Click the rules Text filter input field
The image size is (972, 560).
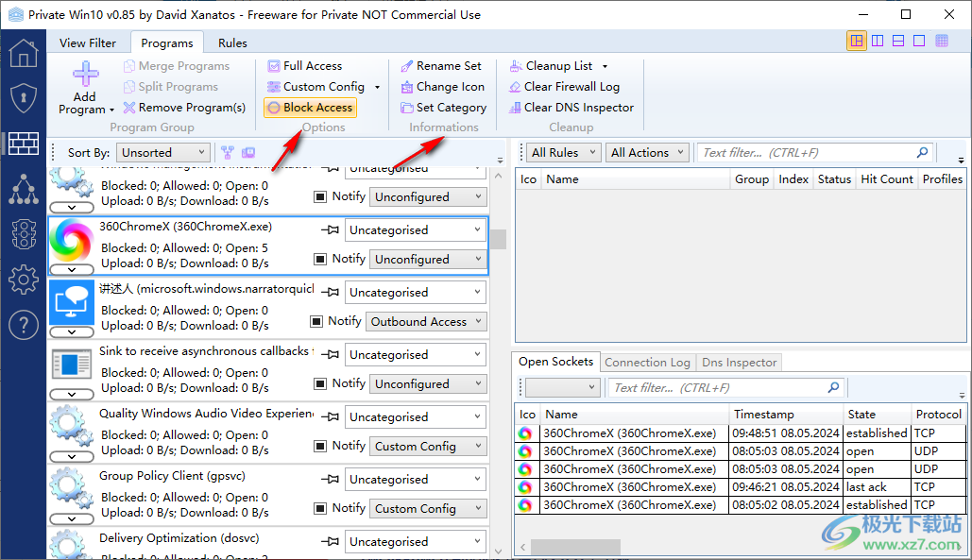pyautogui.click(x=806, y=152)
